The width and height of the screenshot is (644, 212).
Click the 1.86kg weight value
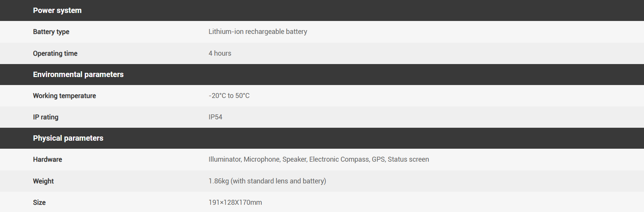[218, 181]
